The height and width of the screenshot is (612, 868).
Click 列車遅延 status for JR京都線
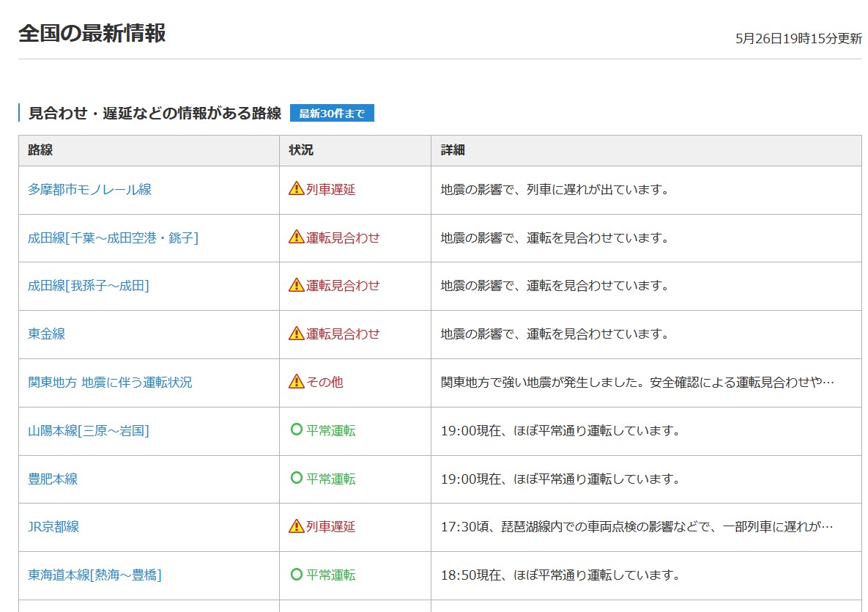330,526
